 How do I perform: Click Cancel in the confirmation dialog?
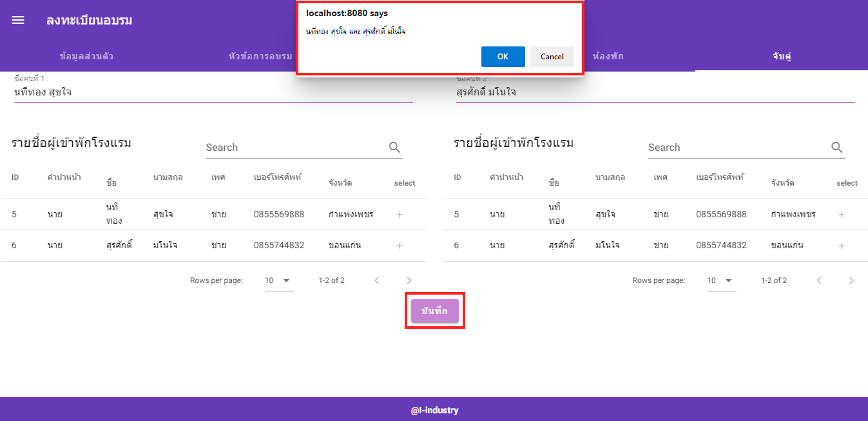(552, 56)
